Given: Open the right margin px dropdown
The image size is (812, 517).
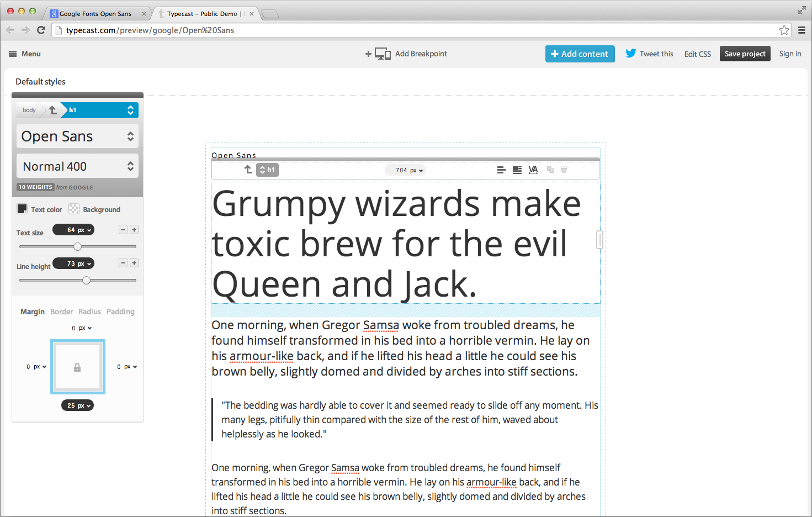Looking at the screenshot, I should (x=127, y=367).
